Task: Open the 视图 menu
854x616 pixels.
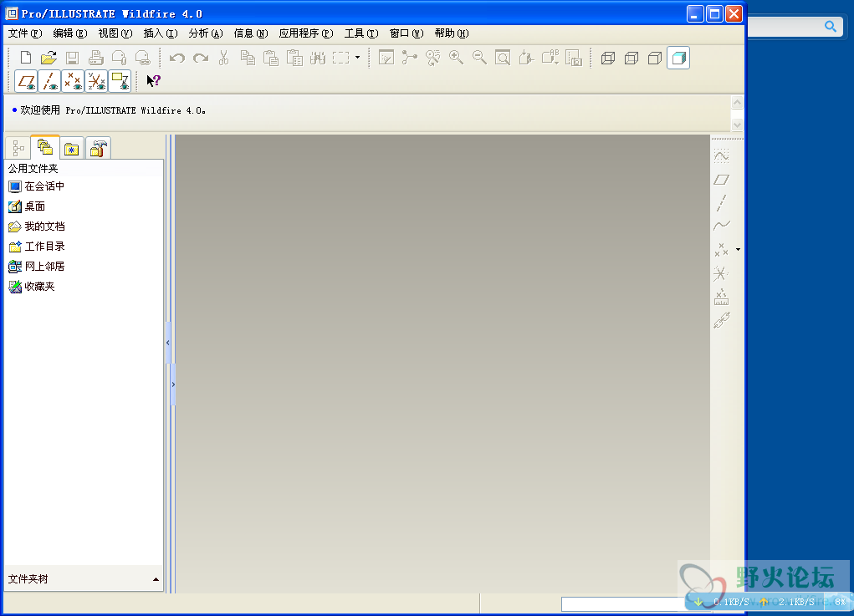Action: 115,33
